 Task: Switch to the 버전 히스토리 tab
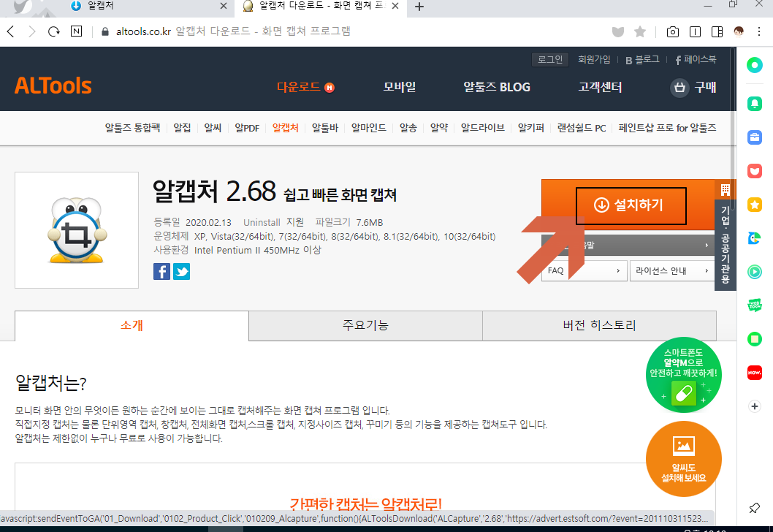(x=599, y=325)
